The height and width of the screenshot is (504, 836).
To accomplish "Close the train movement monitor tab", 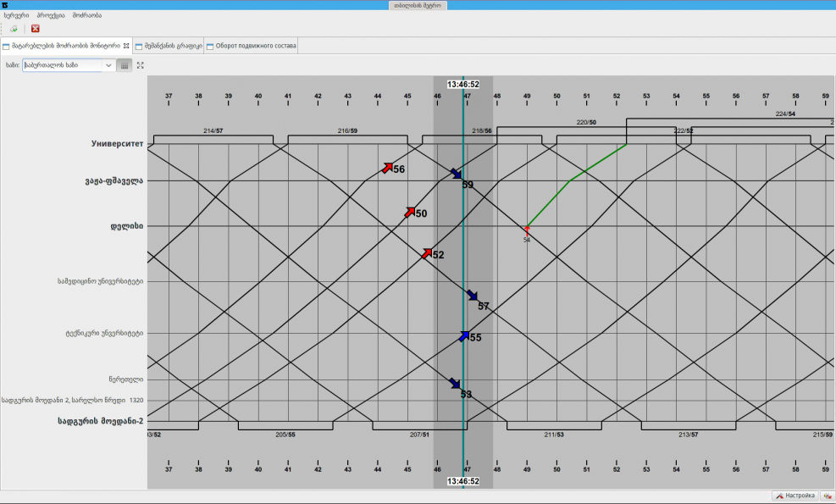I will tap(126, 46).
